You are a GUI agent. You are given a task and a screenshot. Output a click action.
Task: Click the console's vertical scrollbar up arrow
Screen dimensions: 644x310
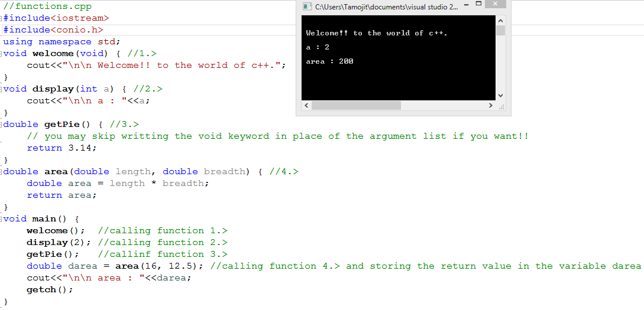(x=500, y=21)
